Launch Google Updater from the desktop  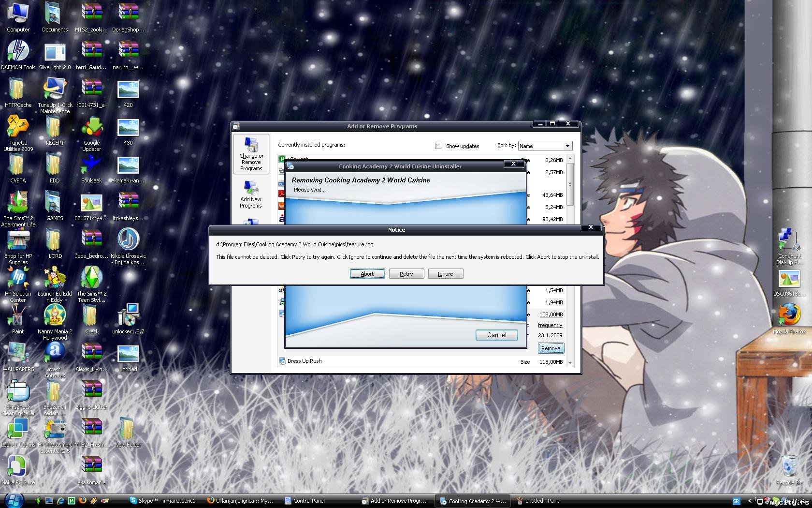coord(91,134)
